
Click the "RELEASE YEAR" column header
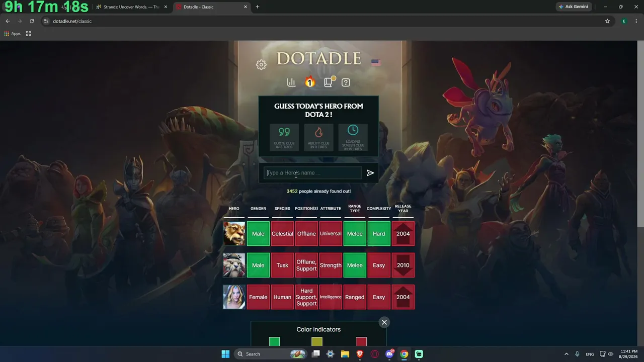[x=403, y=209]
